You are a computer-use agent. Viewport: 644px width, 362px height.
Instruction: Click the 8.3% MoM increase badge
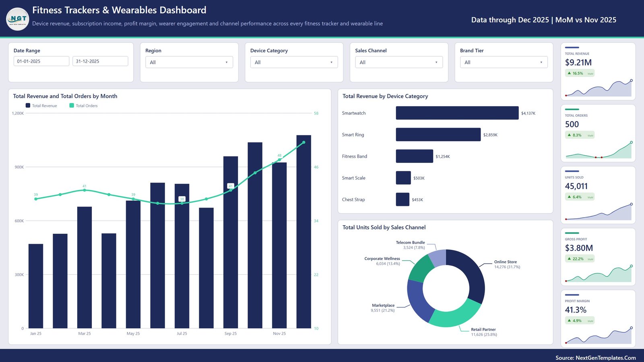pos(580,135)
